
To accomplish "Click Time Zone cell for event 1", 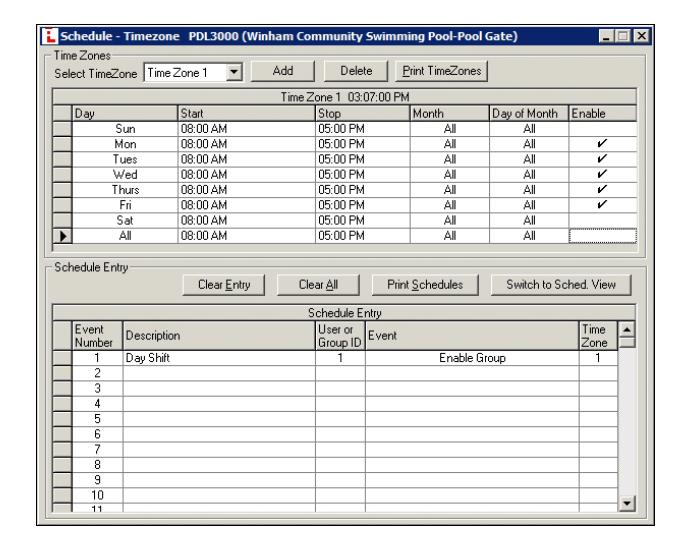I will [x=598, y=358].
